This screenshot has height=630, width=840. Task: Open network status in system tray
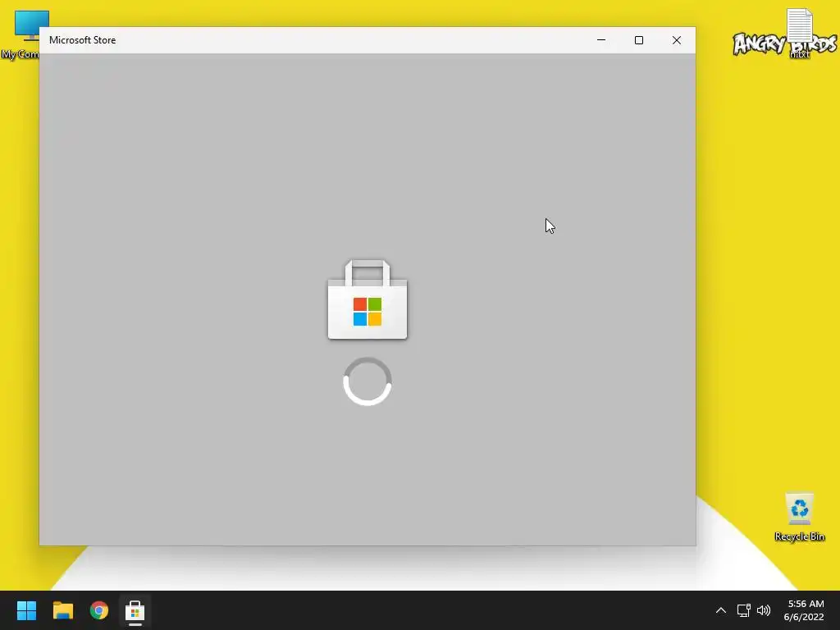click(x=743, y=610)
